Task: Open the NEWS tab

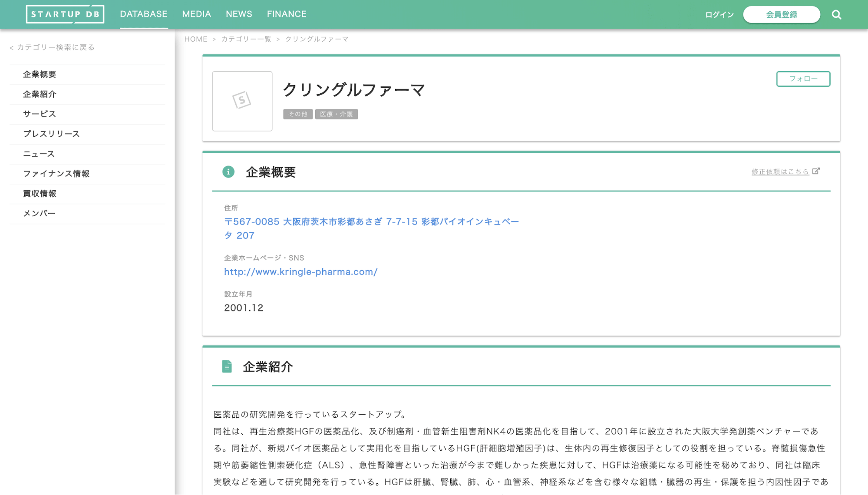Action: 238,13
